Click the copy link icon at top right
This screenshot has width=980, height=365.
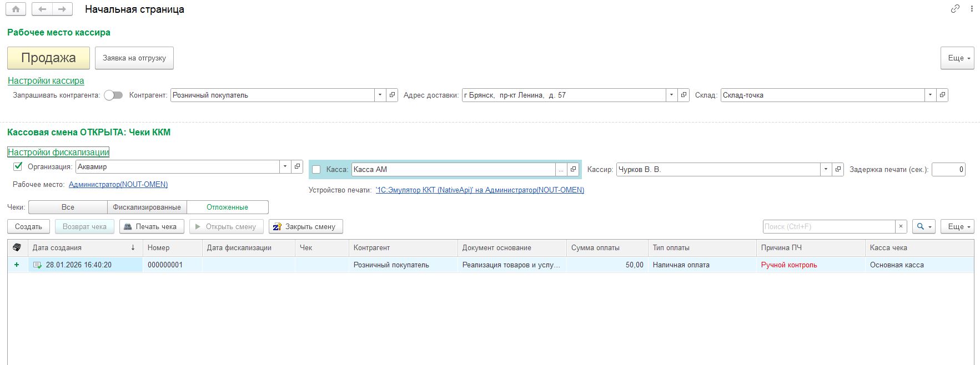[x=955, y=9]
